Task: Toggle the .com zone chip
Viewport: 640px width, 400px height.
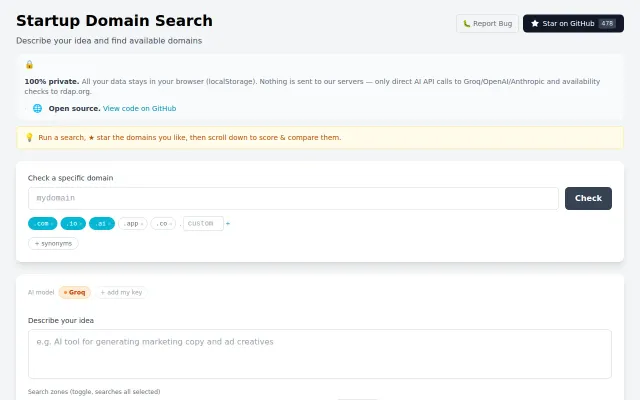Action: coord(42,224)
